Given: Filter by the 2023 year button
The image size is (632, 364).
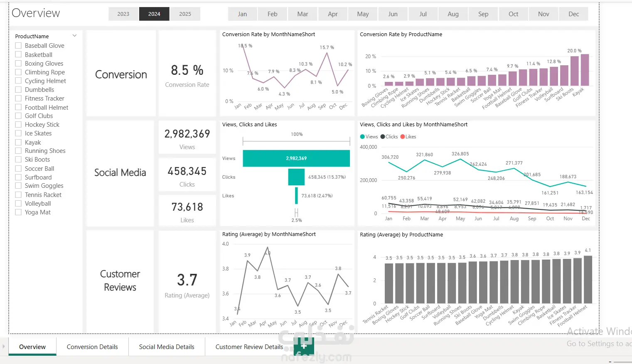Looking at the screenshot, I should [123, 14].
